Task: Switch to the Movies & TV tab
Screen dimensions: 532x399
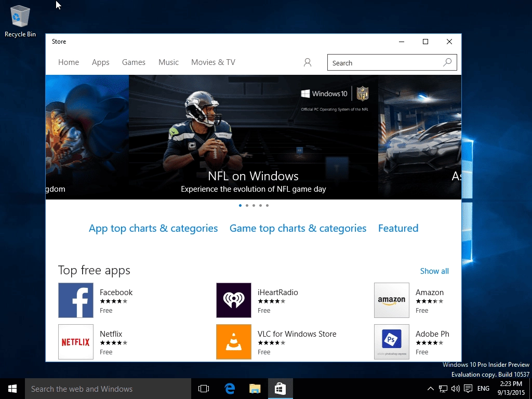Action: pyautogui.click(x=213, y=62)
